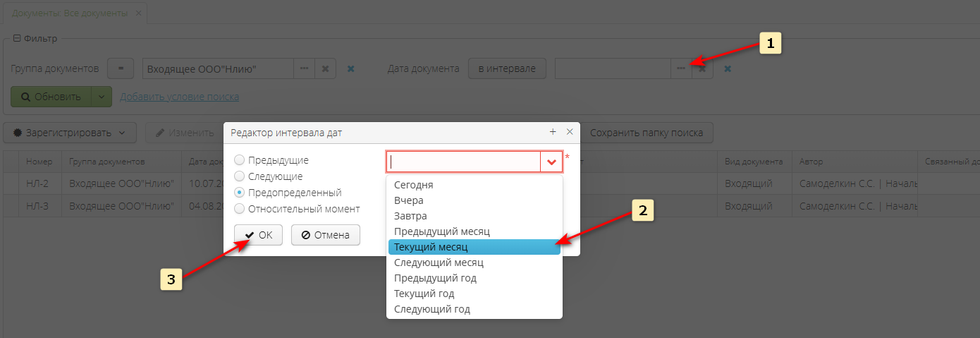
Task: Click the Сохранить папку поиска button
Action: 647,132
